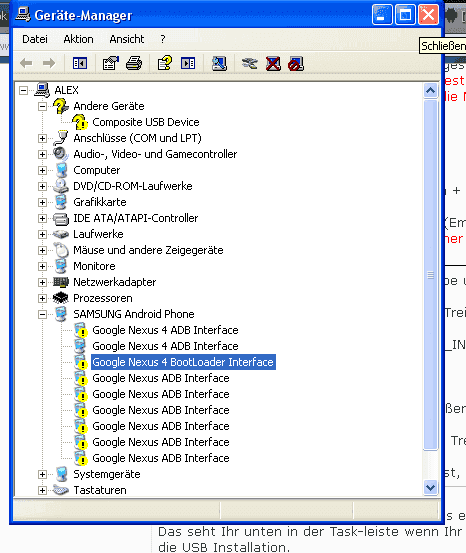The height and width of the screenshot is (553, 466).
Task: Expand the Tastaturen category
Action: point(42,490)
